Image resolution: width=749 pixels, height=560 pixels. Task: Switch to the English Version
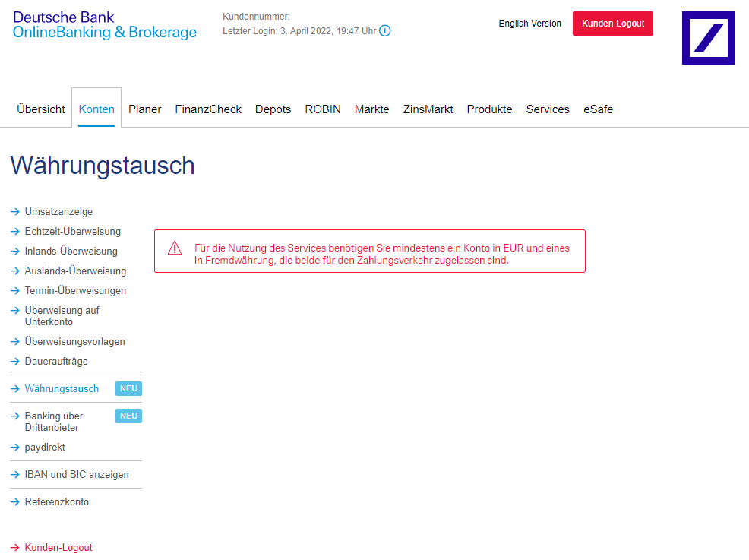pos(529,24)
